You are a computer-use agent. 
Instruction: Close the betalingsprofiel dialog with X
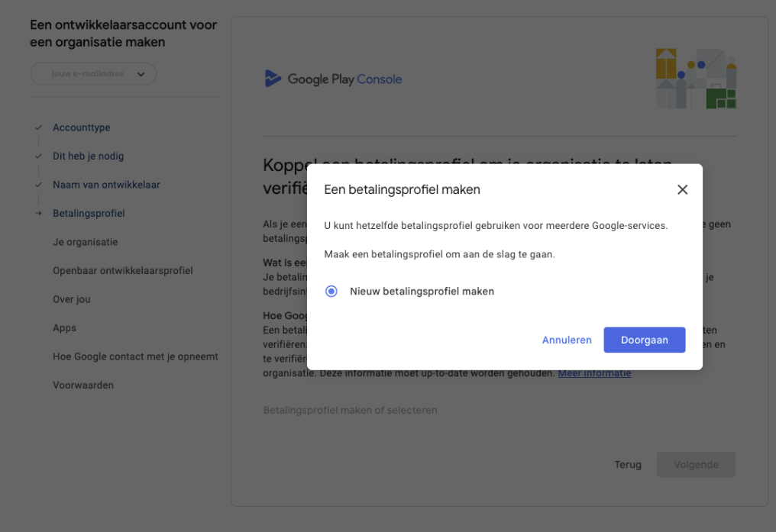[x=682, y=190]
